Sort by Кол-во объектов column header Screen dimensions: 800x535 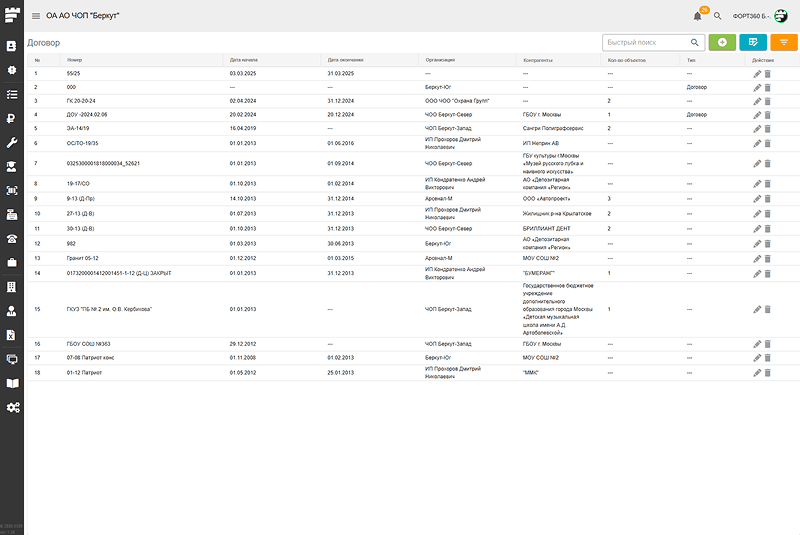click(x=627, y=60)
